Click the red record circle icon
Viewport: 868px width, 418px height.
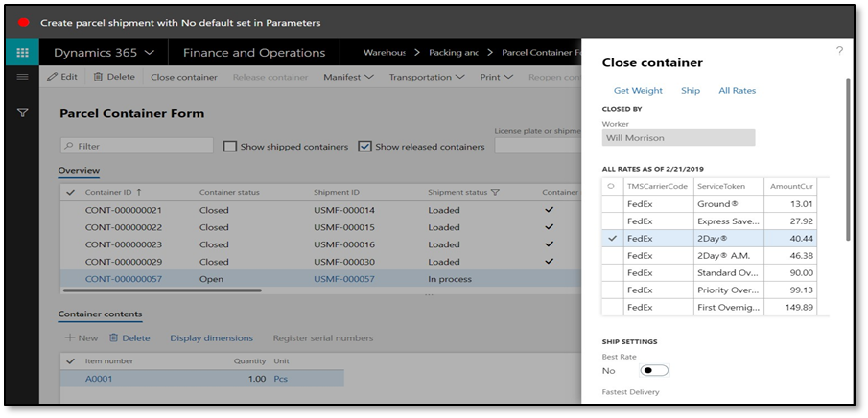[24, 22]
